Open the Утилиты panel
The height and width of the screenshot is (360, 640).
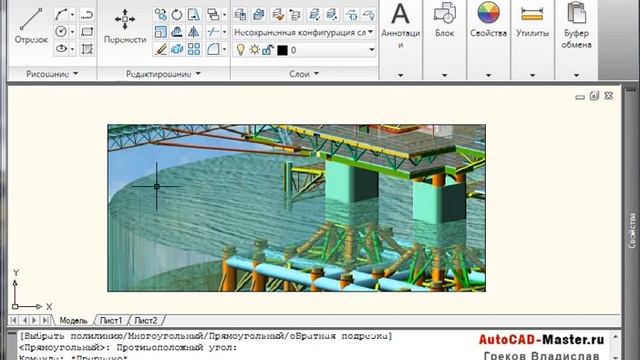click(532, 39)
